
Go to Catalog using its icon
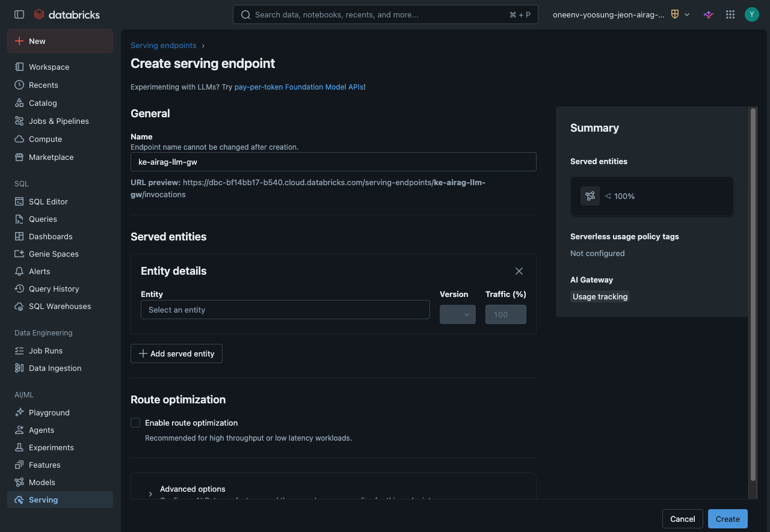(19, 103)
